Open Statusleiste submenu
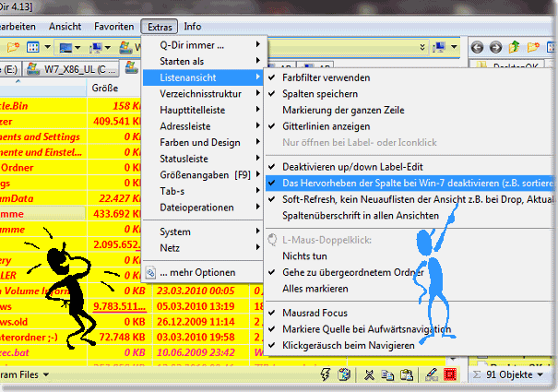The image size is (558, 392). point(203,159)
